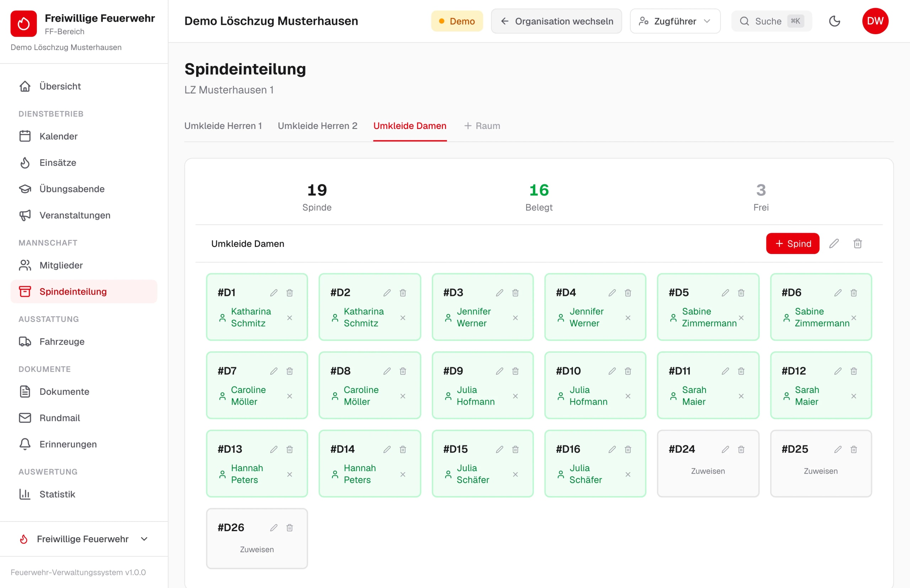Toggle dark mode moon icon

pos(835,21)
